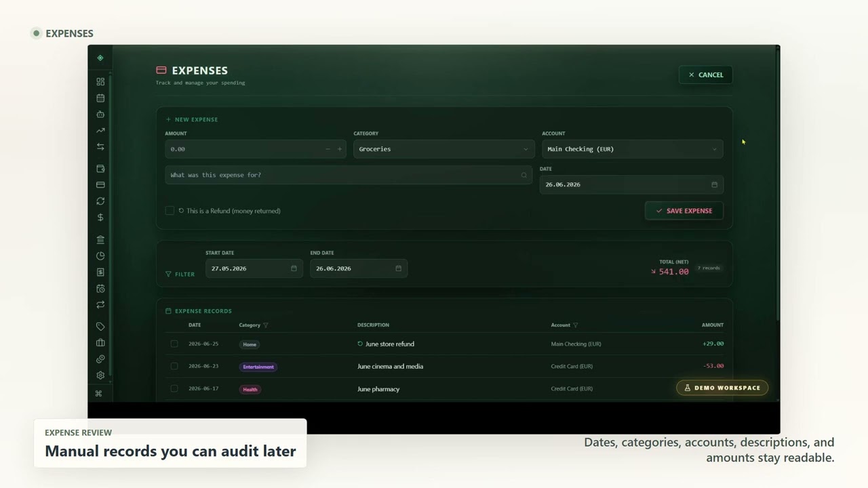Click the 541.00 total net value
The width and height of the screenshot is (868, 488).
pos(673,272)
